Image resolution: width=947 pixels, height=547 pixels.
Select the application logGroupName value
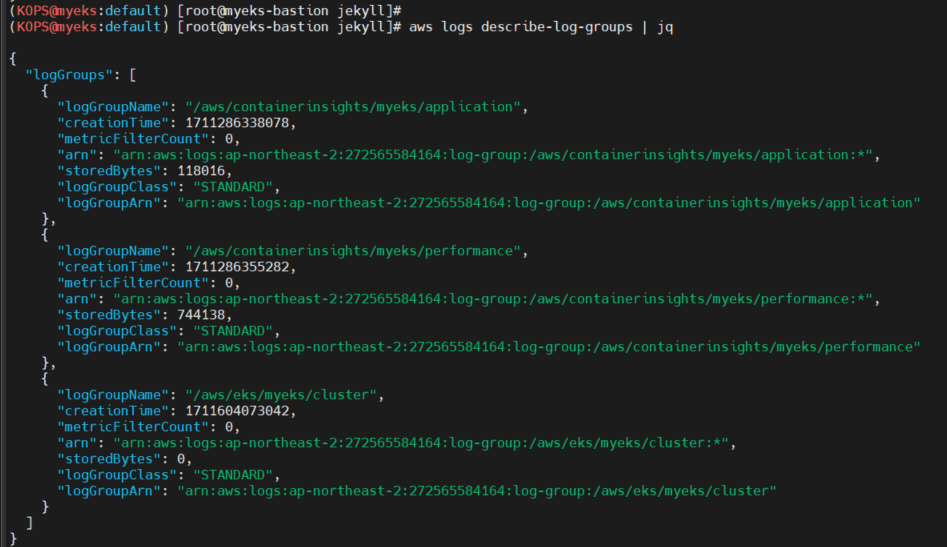(356, 107)
